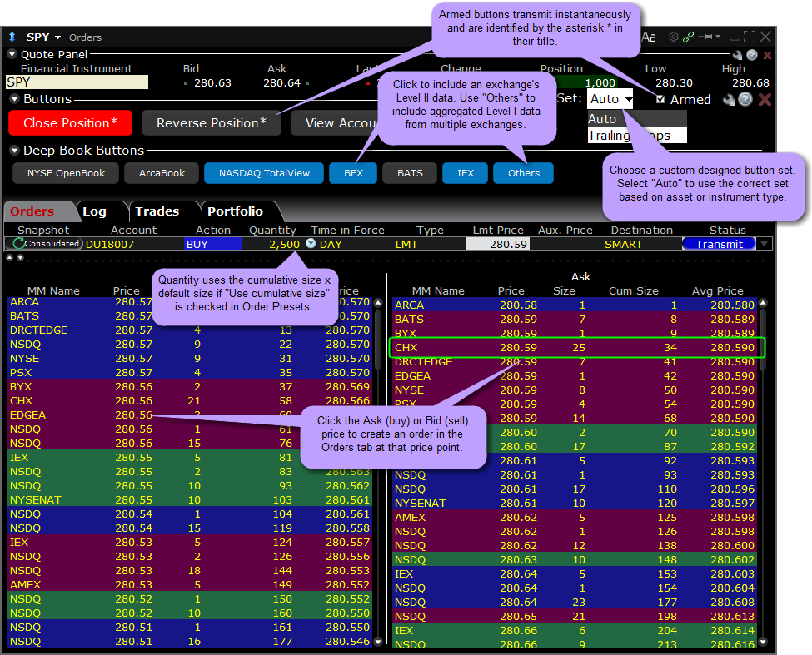Click the Aa font size icon
Screen dimensions: 812x655
(x=649, y=37)
